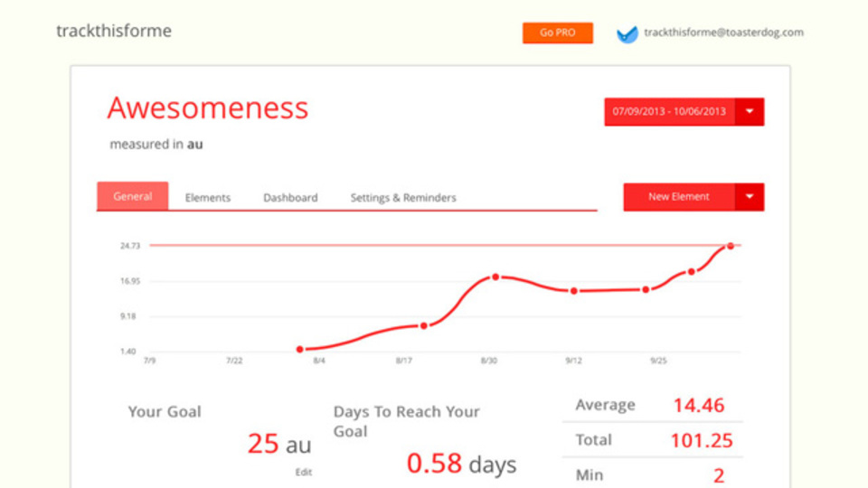868x488 pixels.
Task: Expand the New Element dropdown arrow
Action: click(x=750, y=197)
